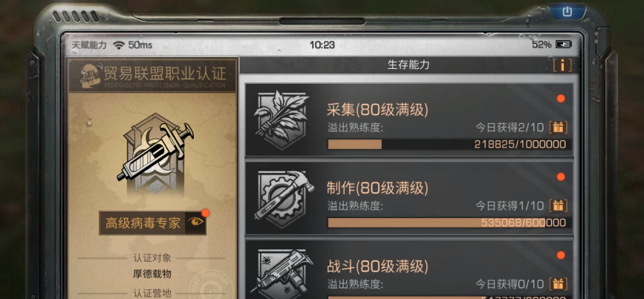Claim the gift box for 制作
644x299 pixels.
[x=558, y=206]
